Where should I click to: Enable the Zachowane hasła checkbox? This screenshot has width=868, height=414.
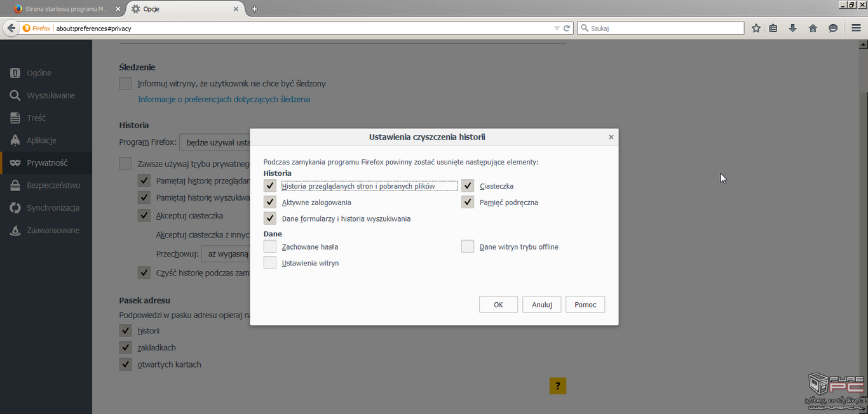[x=270, y=246]
